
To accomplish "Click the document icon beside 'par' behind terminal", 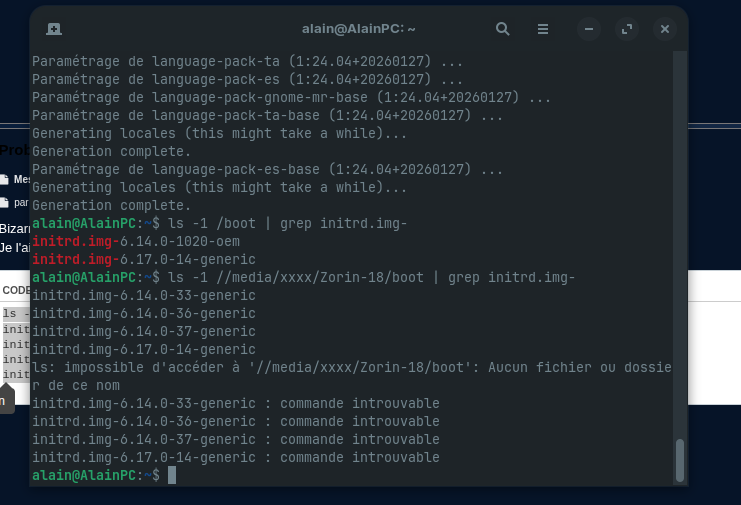I will click(x=5, y=202).
